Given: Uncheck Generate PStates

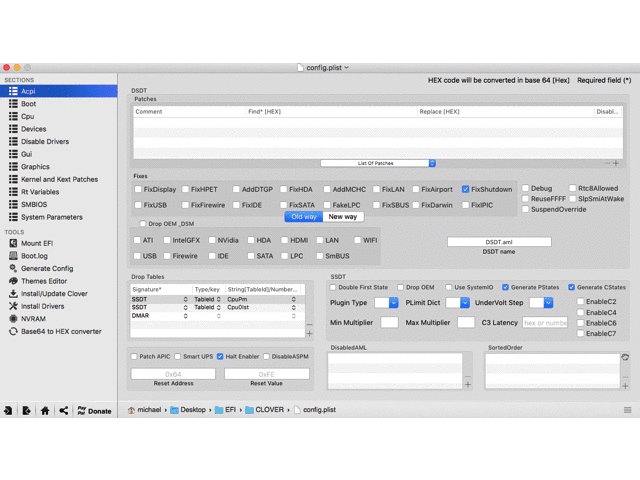Looking at the screenshot, I should click(505, 287).
